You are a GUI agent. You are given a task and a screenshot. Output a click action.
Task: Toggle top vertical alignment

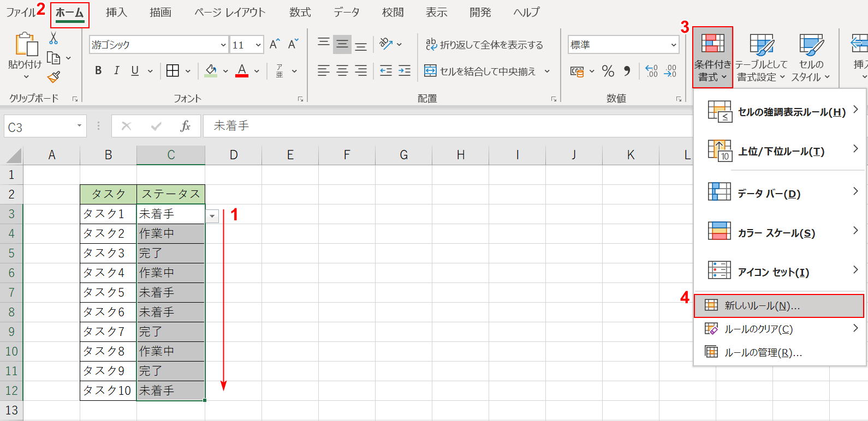(x=324, y=44)
